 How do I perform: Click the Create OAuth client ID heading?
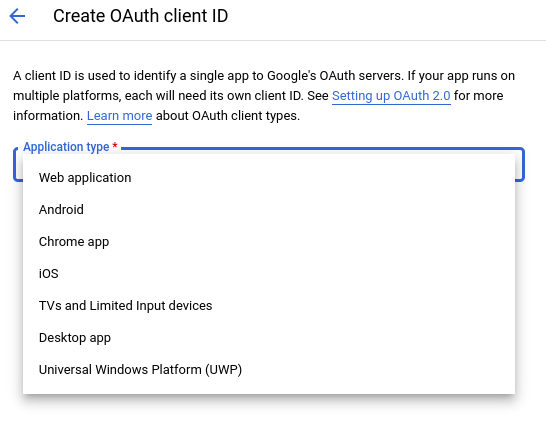click(x=140, y=16)
